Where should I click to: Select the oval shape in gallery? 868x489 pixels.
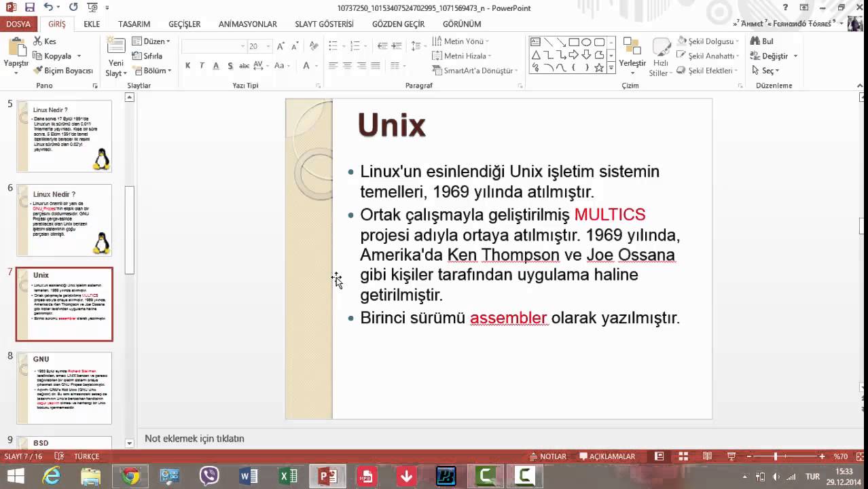(x=587, y=42)
